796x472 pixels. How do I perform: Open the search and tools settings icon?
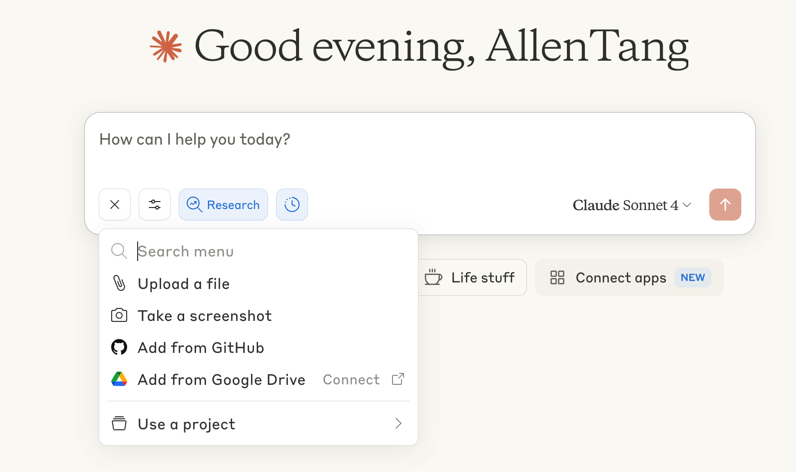click(155, 205)
